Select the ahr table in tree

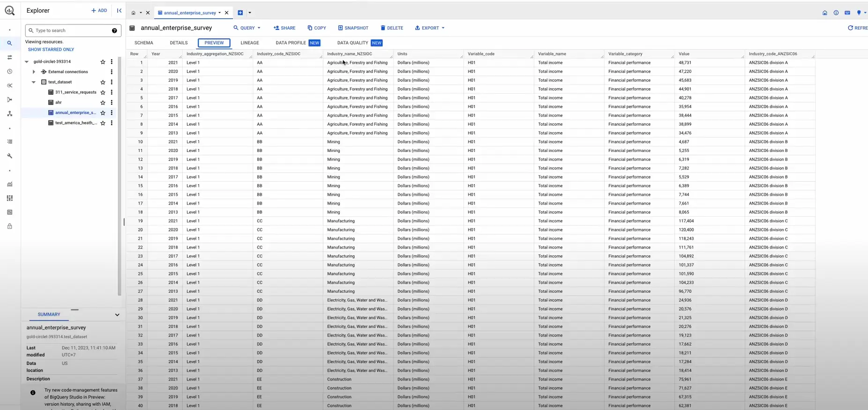click(x=58, y=102)
